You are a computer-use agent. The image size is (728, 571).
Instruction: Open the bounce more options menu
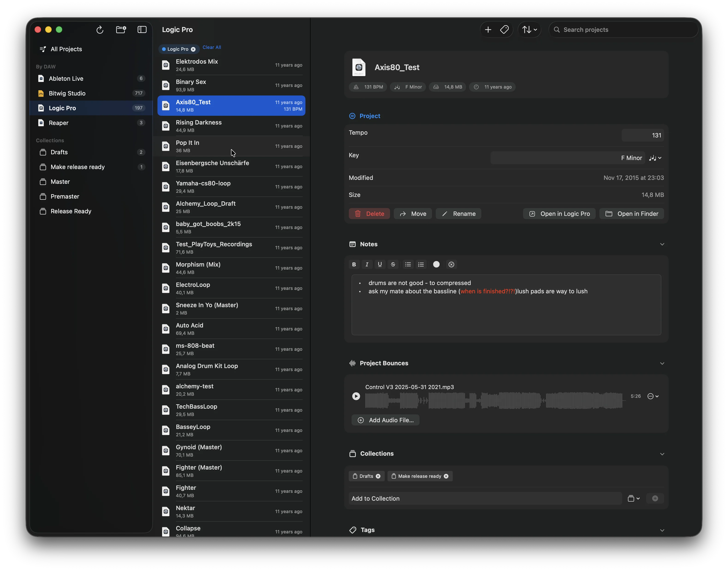pos(653,396)
